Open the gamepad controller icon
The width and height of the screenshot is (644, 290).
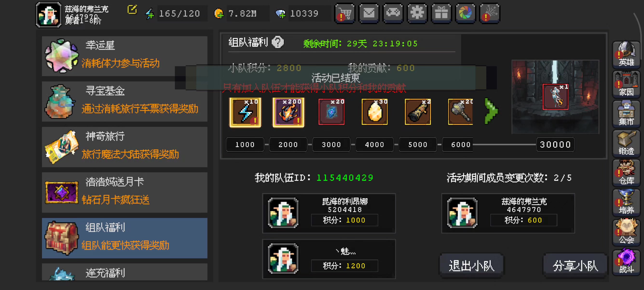click(393, 14)
